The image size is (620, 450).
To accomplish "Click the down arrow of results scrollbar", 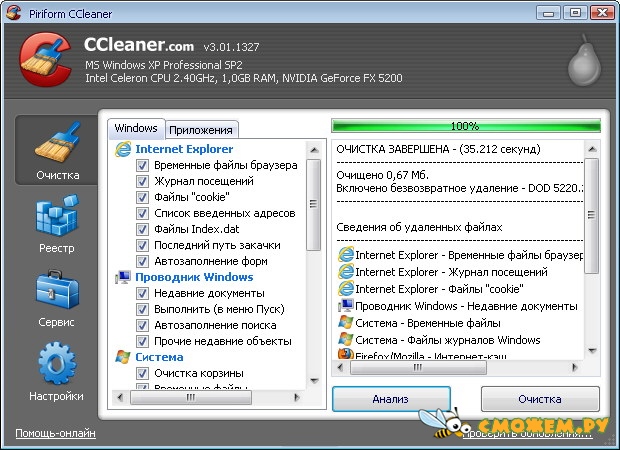I will pyautogui.click(x=592, y=350).
